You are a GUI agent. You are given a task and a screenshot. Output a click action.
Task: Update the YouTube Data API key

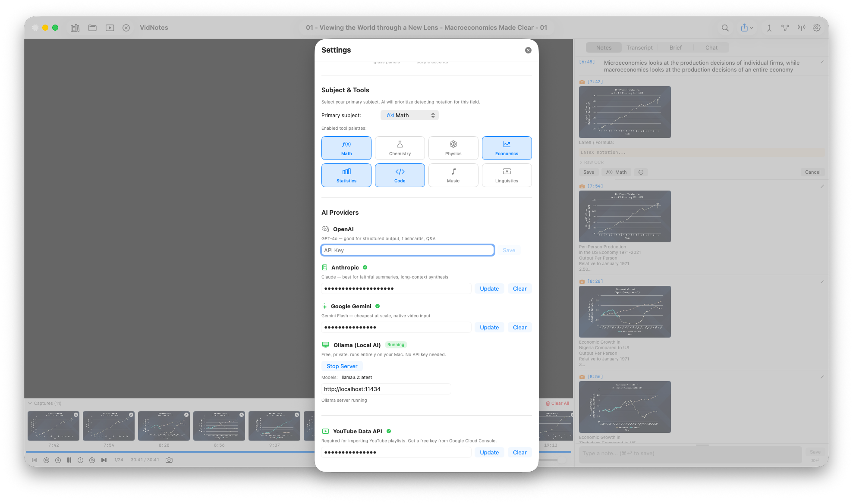[x=489, y=452]
